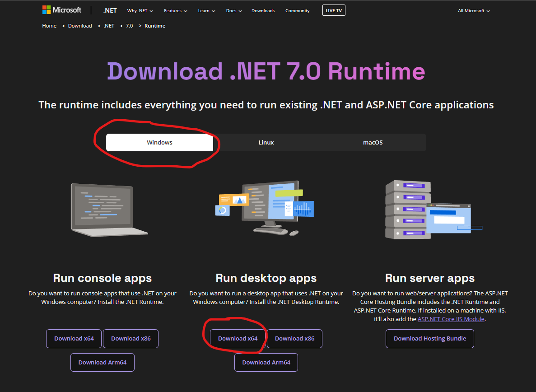
Task: Expand the Why .NET dropdown menu
Action: pos(140,11)
